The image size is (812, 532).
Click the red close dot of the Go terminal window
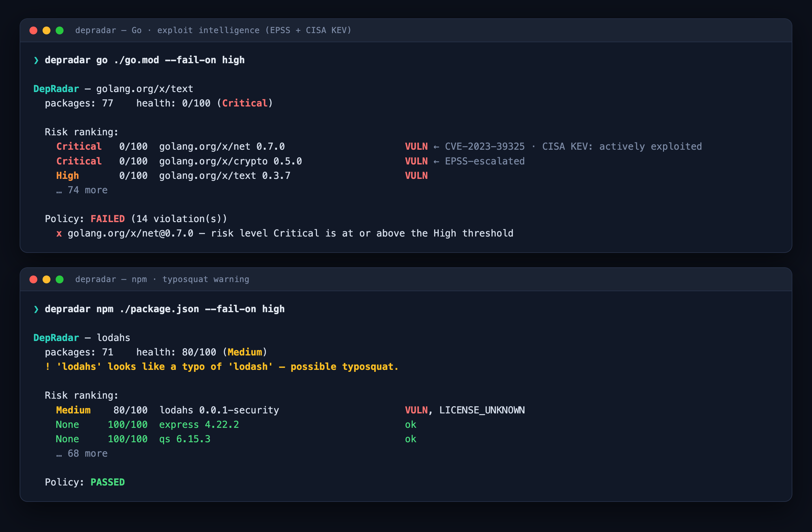pos(33,31)
